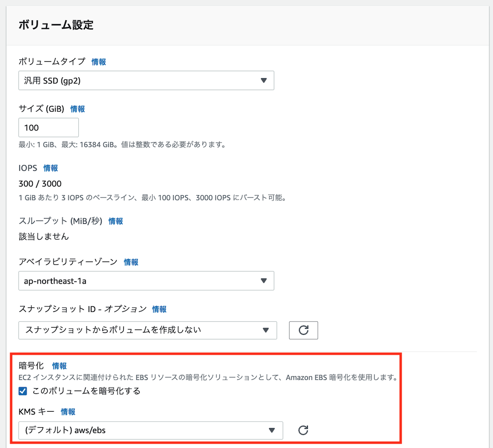Open the ボリュームタイプ dropdown
This screenshot has height=448, width=493.
coord(146,81)
